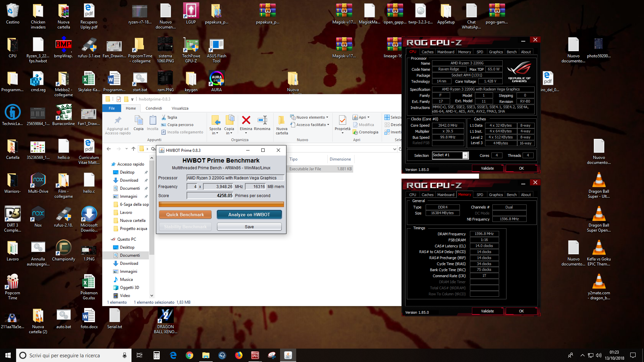Switch to Caches tab in upper CPU-Z

(x=427, y=52)
